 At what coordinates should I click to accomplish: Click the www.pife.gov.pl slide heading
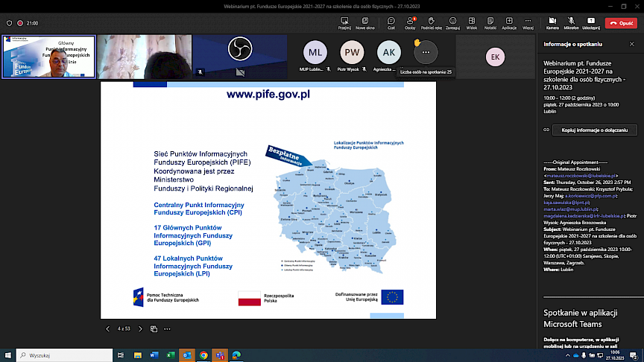coord(268,95)
